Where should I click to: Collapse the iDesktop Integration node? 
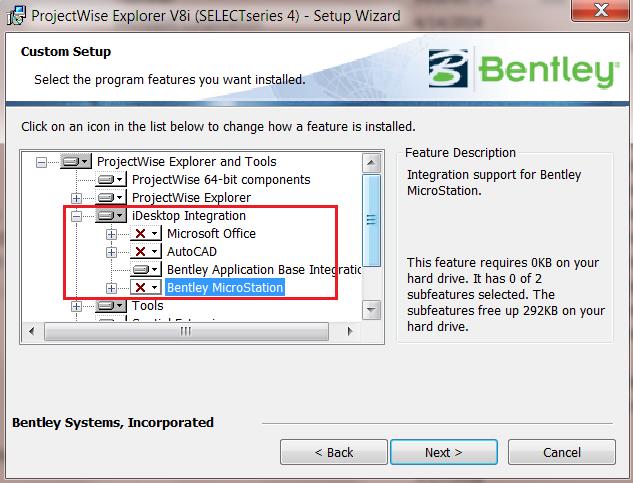(x=76, y=216)
